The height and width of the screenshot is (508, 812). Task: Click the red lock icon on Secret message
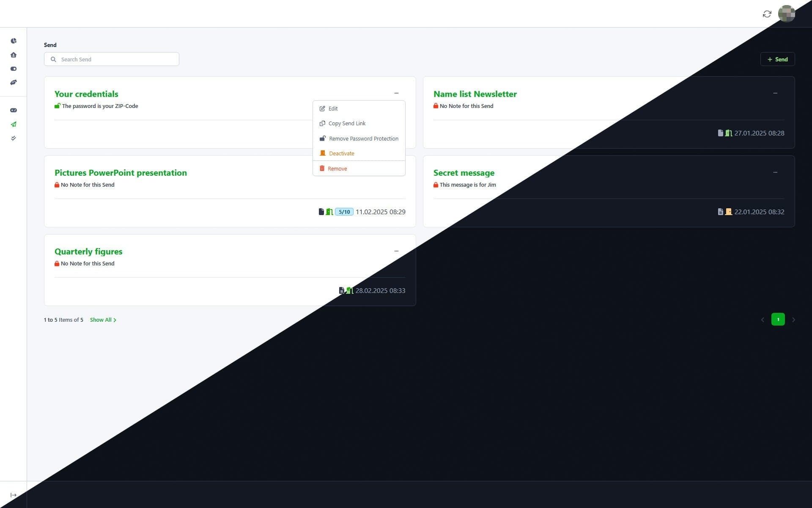click(x=436, y=184)
